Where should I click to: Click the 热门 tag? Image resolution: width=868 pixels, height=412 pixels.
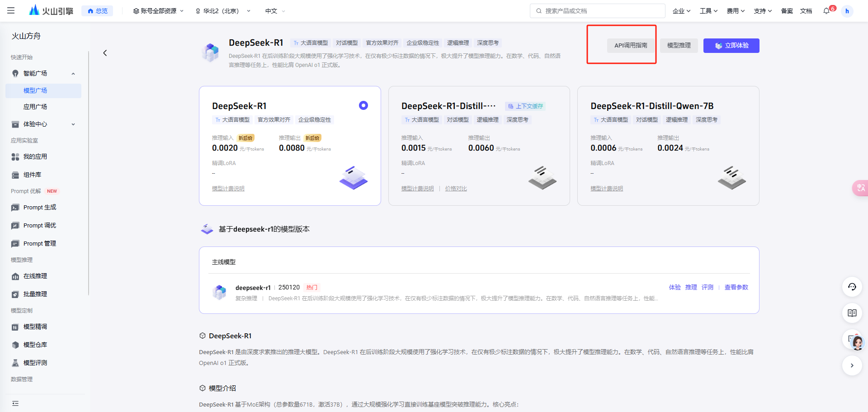pyautogui.click(x=312, y=288)
